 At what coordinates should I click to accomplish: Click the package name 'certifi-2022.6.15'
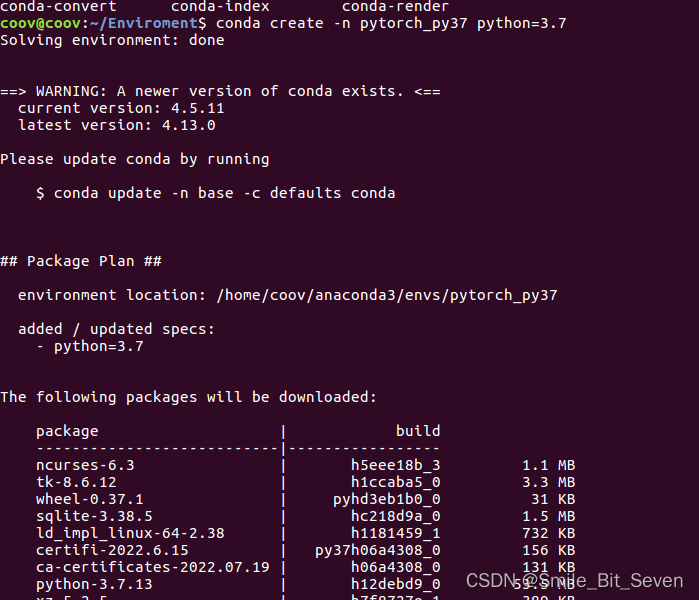click(x=112, y=550)
